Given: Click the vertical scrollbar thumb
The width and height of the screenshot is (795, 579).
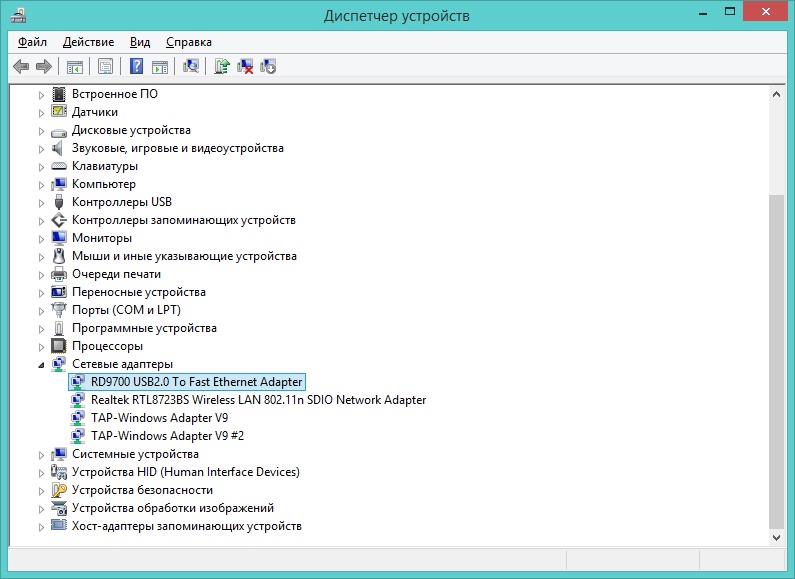Looking at the screenshot, I should click(x=776, y=361).
